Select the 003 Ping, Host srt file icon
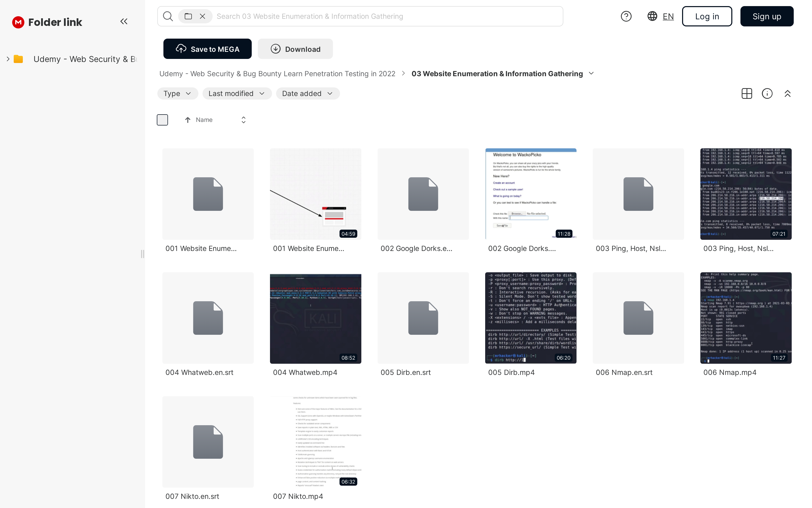812x508 pixels. [638, 194]
